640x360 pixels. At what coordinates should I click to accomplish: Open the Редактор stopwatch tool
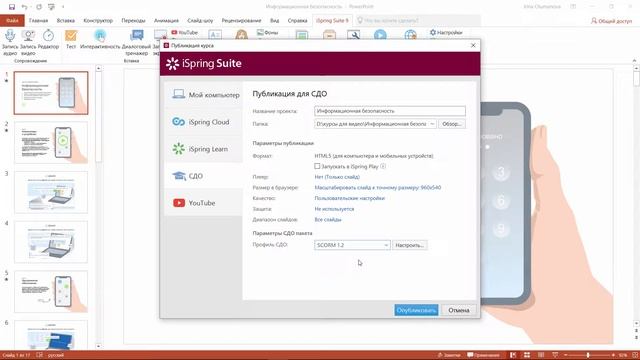coord(48,36)
